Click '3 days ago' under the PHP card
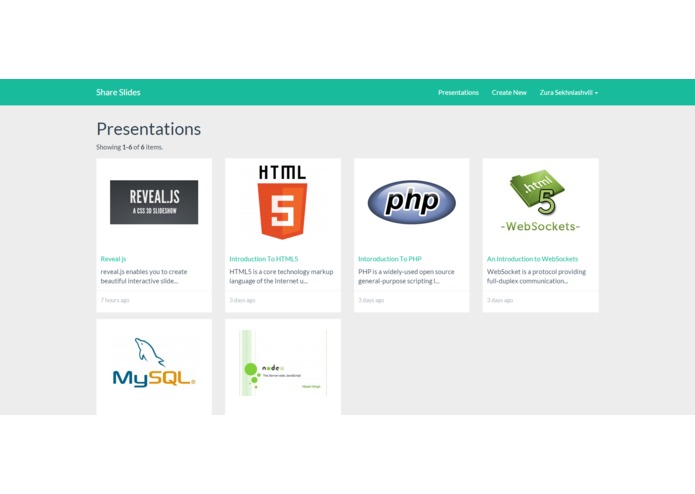 [x=371, y=300]
